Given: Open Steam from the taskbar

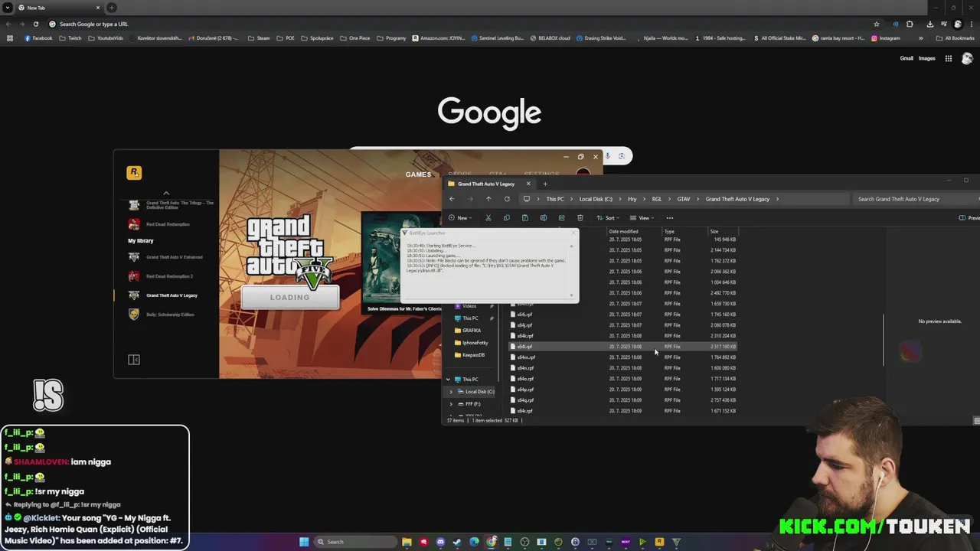Looking at the screenshot, I should [457, 542].
